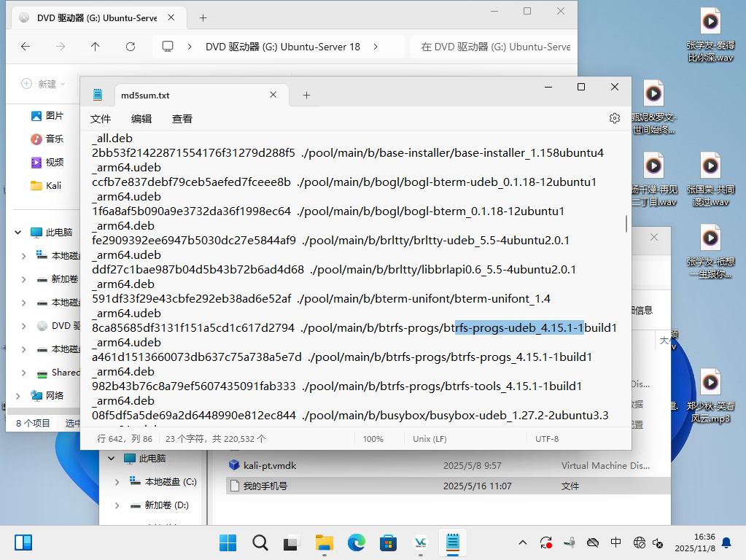Refresh the Explorer DVD window
This screenshot has width=746, height=560.
pyautogui.click(x=131, y=46)
